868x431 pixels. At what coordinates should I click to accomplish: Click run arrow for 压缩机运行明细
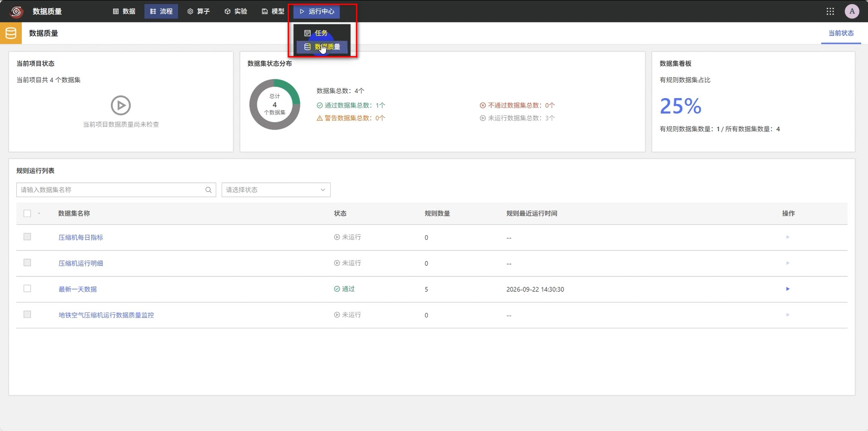787,263
